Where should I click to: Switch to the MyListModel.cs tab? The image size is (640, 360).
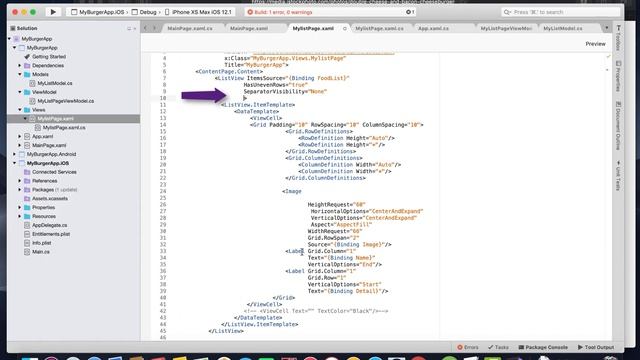[563, 29]
